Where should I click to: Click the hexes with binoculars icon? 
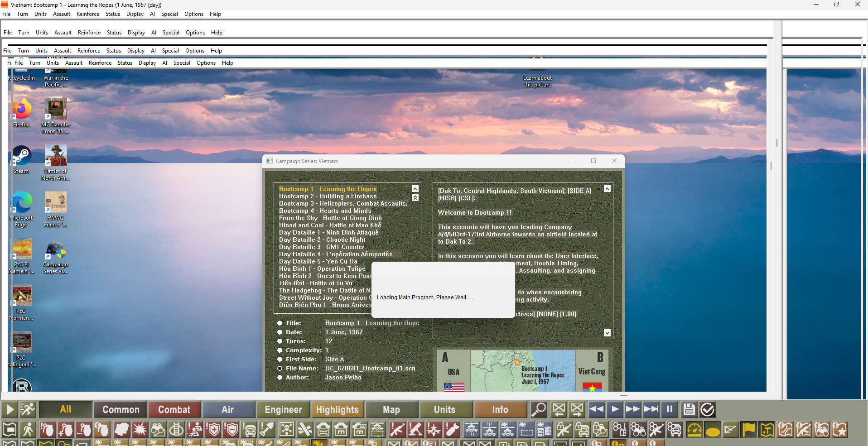(638, 429)
